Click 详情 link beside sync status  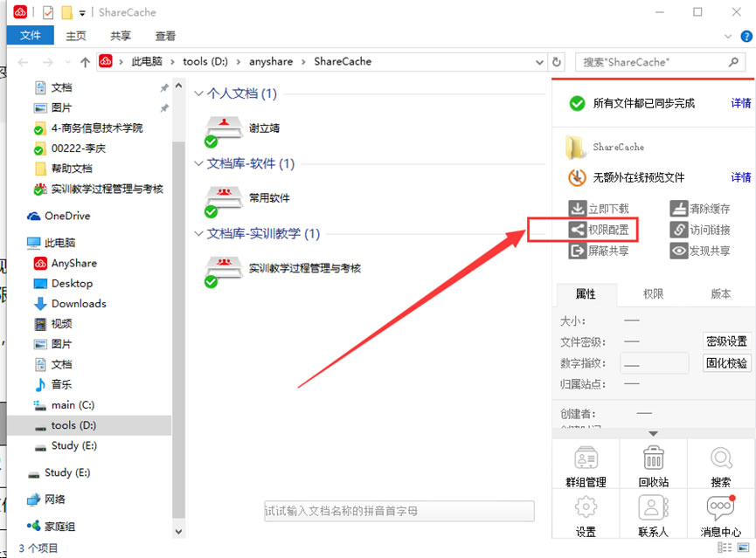point(740,103)
